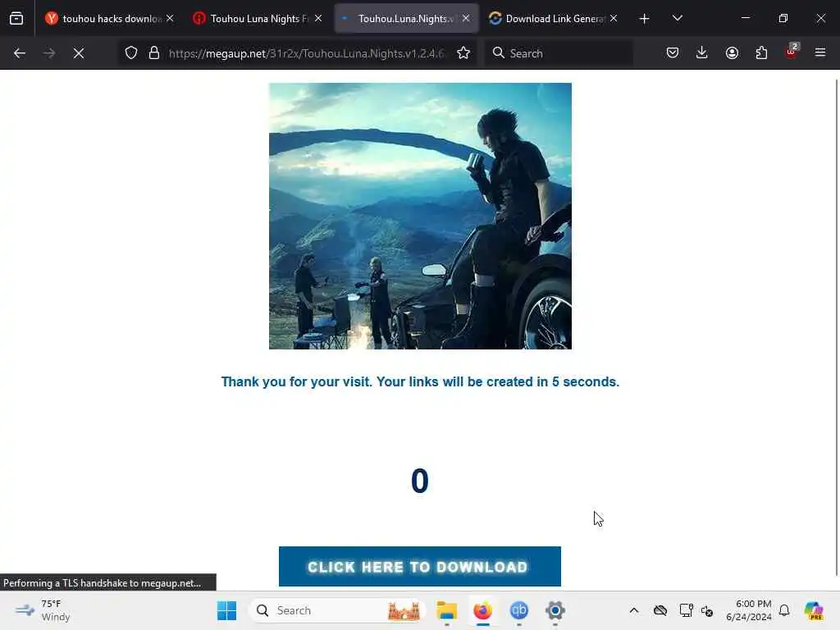This screenshot has width=840, height=630.
Task: Open a new tab with plus button
Action: (645, 19)
